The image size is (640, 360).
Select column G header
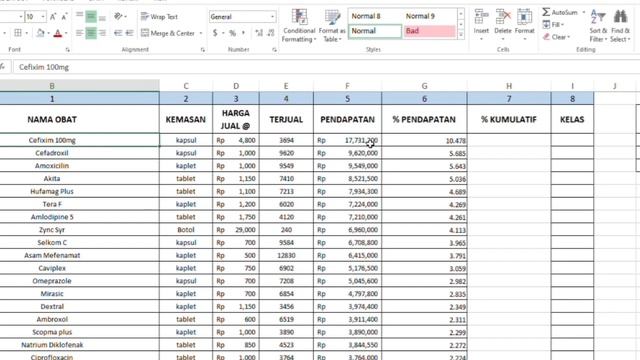tap(424, 86)
